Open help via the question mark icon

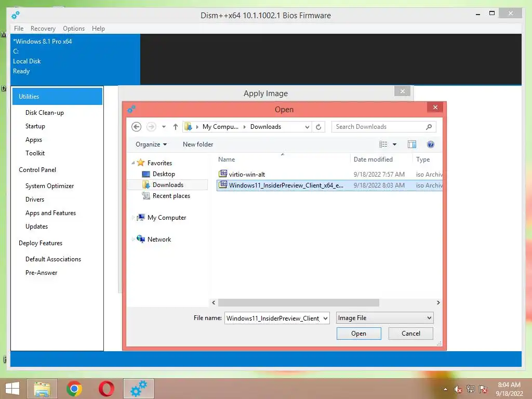[x=431, y=144]
